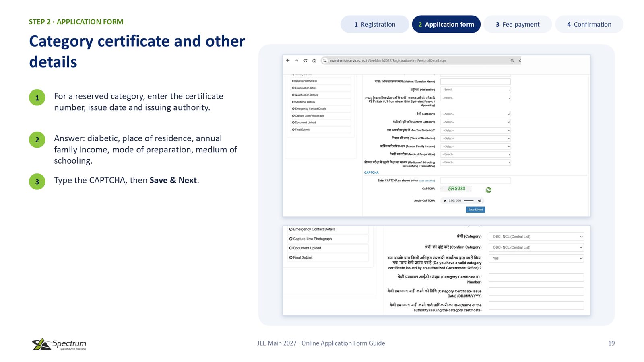Click 'STEP 2 · APPLICATION FORM' heading text
The width and height of the screenshot is (644, 362).
pos(76,22)
